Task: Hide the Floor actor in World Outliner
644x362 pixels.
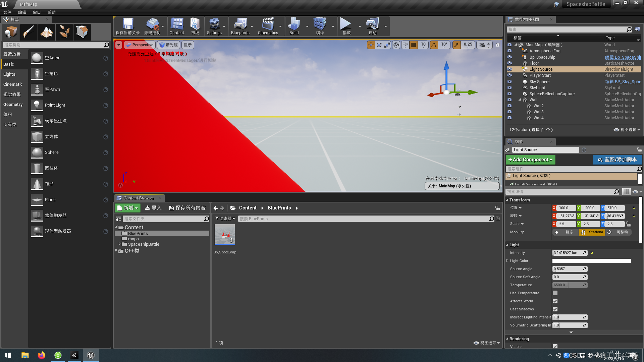Action: click(509, 63)
